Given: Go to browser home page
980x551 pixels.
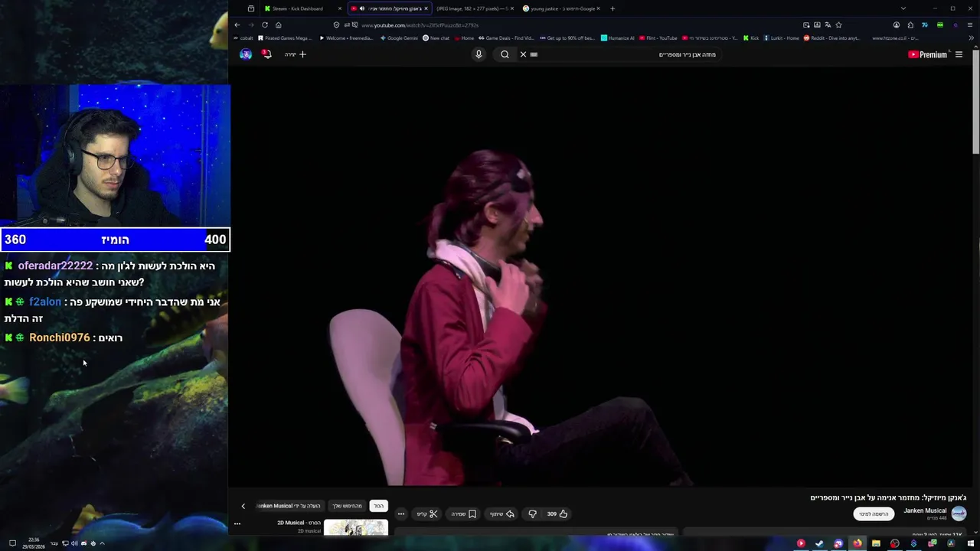Looking at the screenshot, I should (x=279, y=24).
